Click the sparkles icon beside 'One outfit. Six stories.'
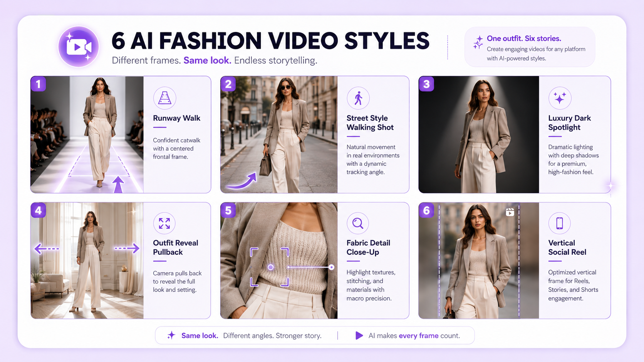The height and width of the screenshot is (362, 644). coord(478,42)
